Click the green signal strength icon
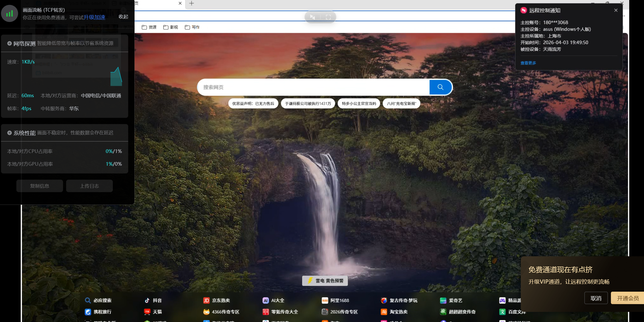 point(10,13)
